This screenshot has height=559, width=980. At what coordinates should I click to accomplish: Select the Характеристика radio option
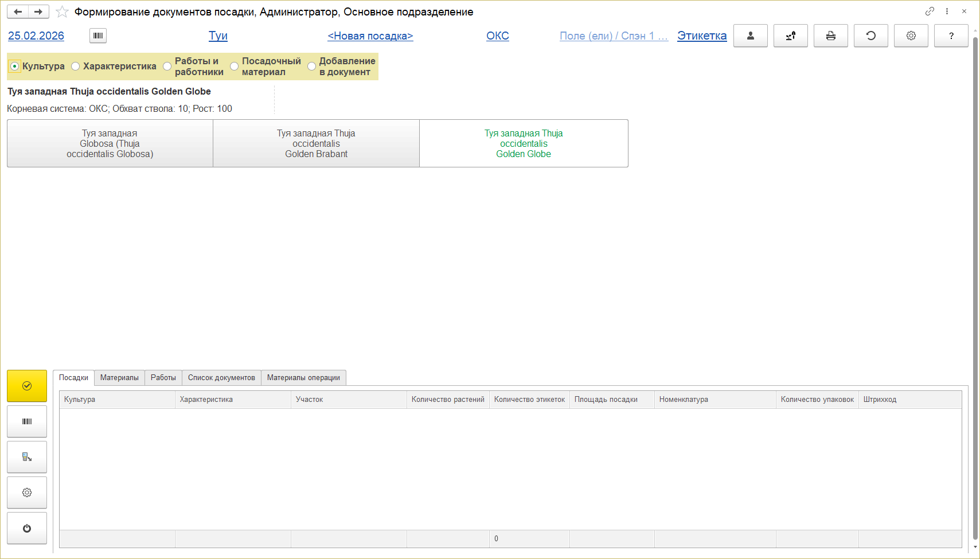(x=114, y=67)
